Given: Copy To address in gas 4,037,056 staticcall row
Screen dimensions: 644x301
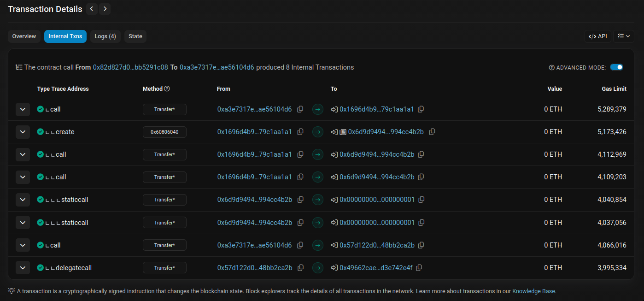Looking at the screenshot, I should pos(422,223).
